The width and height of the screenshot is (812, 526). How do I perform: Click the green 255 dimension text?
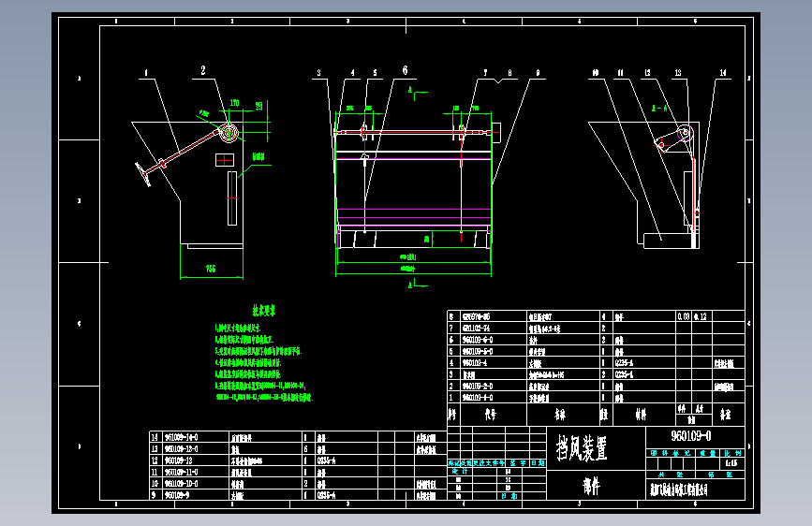tap(210, 269)
